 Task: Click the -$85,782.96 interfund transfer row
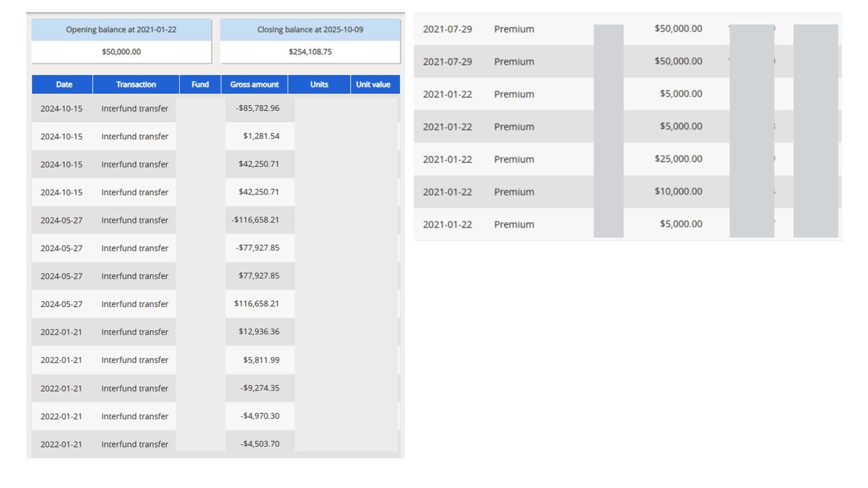click(x=258, y=108)
